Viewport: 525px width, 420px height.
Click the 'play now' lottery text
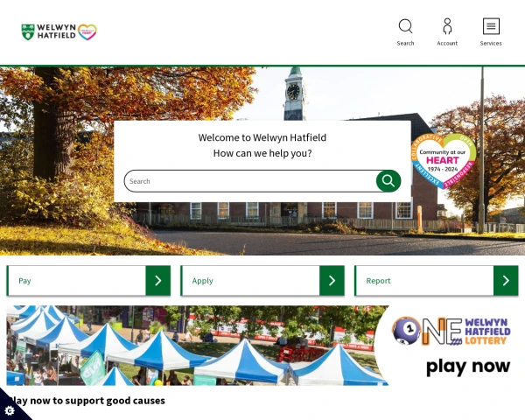pyautogui.click(x=468, y=366)
